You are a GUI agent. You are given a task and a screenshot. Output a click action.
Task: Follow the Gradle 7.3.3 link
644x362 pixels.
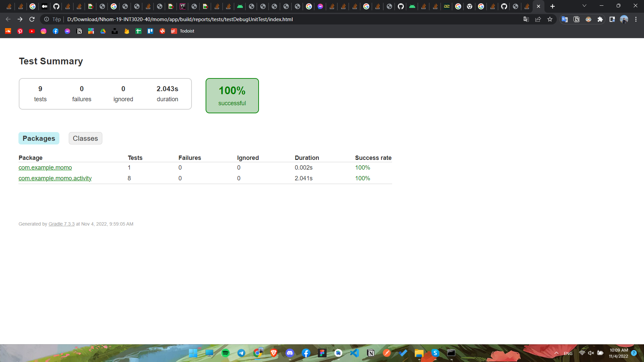click(x=61, y=224)
